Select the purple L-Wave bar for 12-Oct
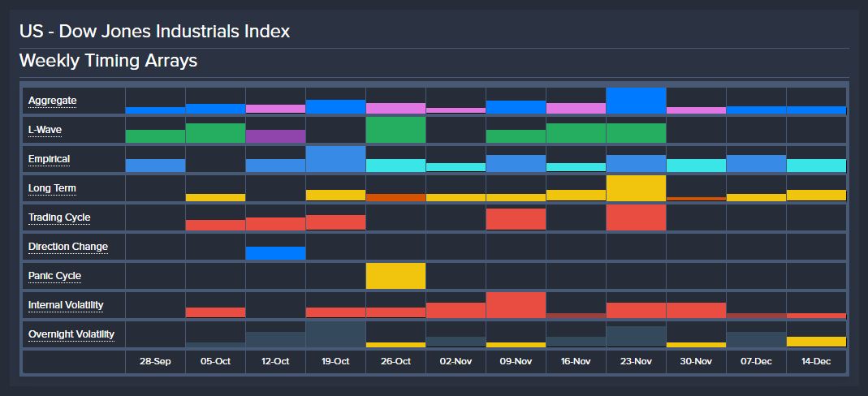 coord(276,136)
